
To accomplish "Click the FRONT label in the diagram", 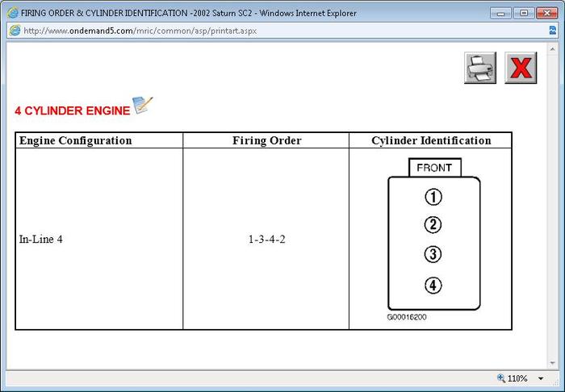I will (434, 168).
